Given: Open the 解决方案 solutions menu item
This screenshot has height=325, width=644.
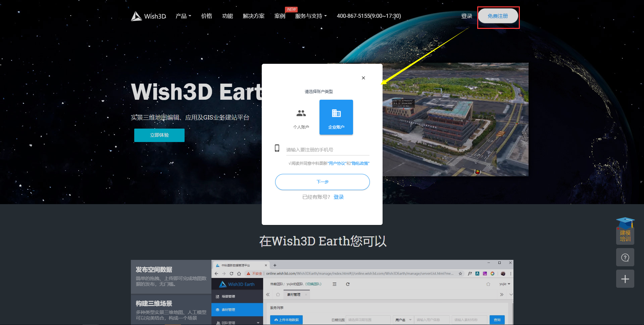Looking at the screenshot, I should coord(253,16).
